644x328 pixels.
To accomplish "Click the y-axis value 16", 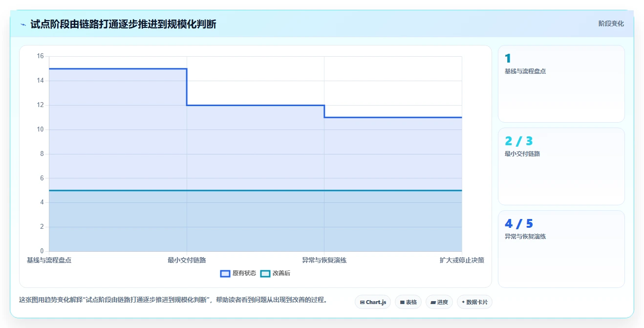I will pos(40,56).
